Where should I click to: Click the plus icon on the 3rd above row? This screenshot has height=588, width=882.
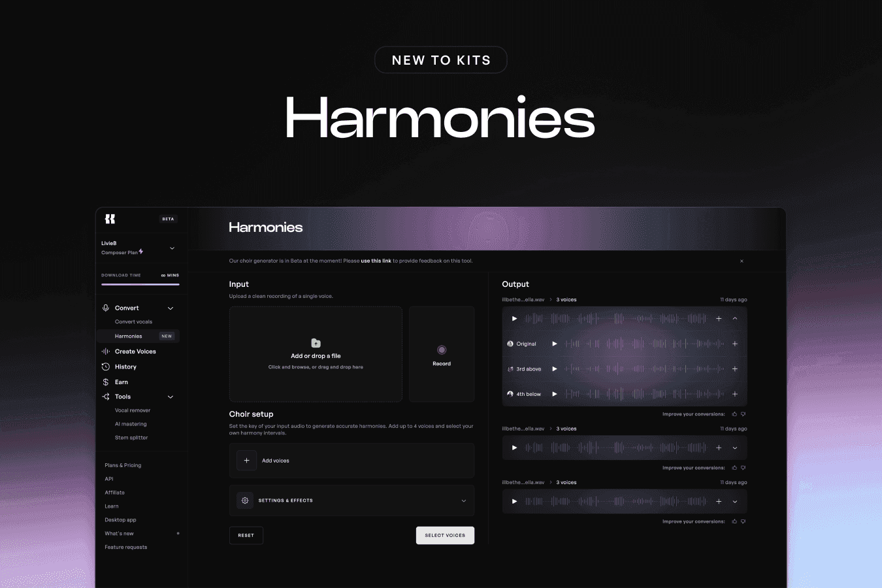click(735, 369)
